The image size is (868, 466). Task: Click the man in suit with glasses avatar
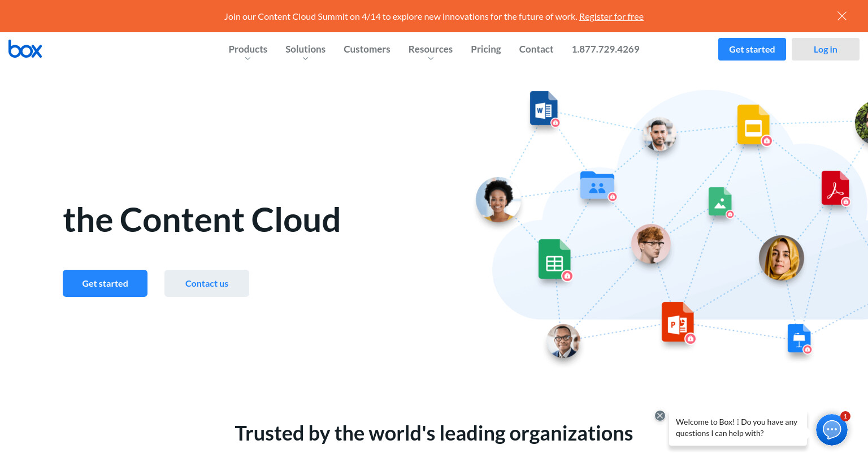coord(563,341)
